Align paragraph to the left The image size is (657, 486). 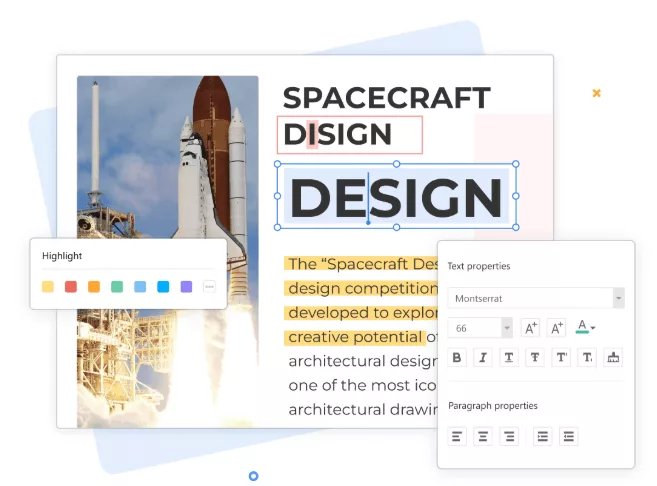(458, 436)
